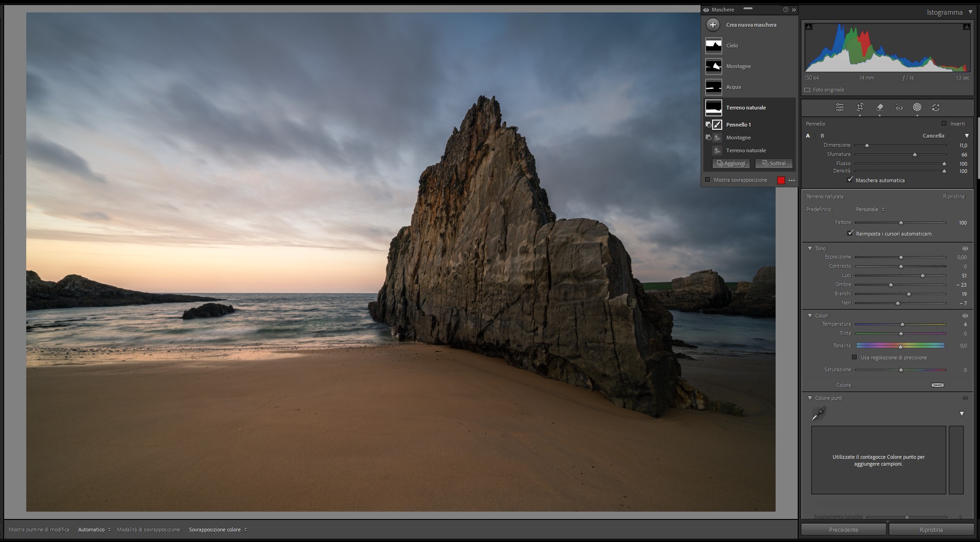
Task: Click the bottom Ripristina button
Action: [x=931, y=530]
